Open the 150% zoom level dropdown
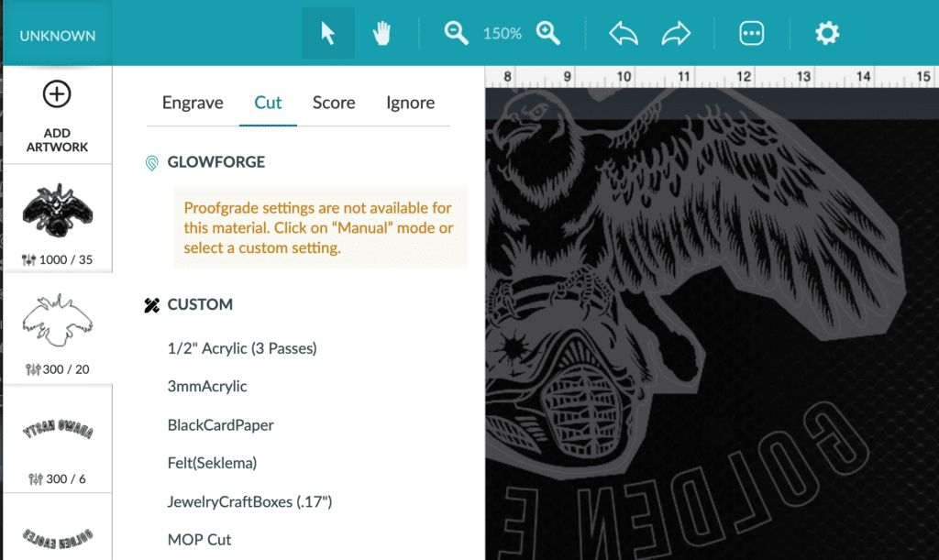The height and width of the screenshot is (560, 939). 503,34
